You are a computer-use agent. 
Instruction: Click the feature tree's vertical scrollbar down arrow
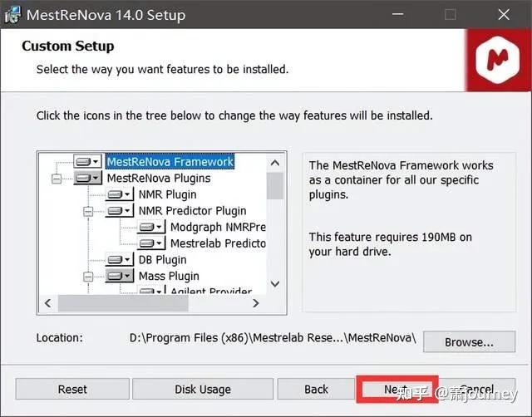click(x=275, y=285)
